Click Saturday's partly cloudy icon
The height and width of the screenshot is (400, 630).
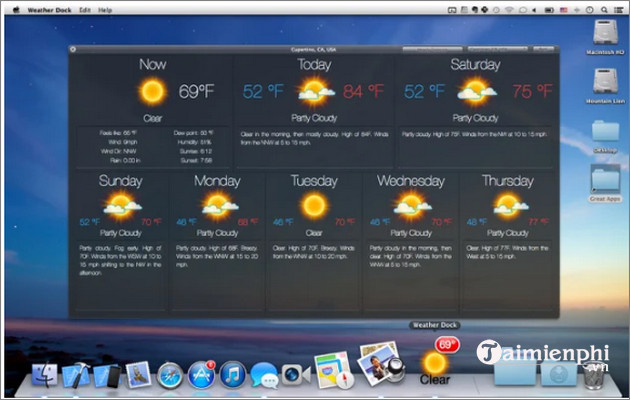point(477,92)
